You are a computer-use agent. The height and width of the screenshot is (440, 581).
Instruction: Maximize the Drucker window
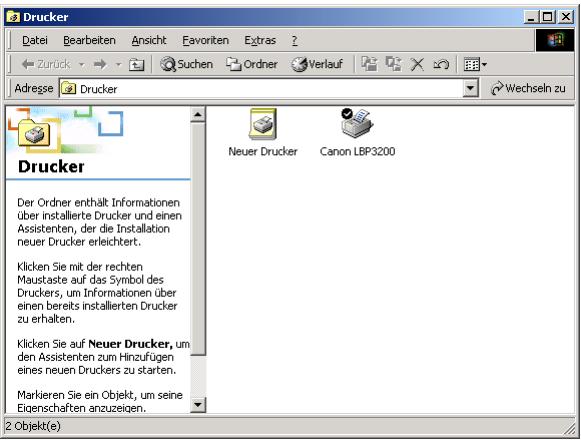click(548, 17)
